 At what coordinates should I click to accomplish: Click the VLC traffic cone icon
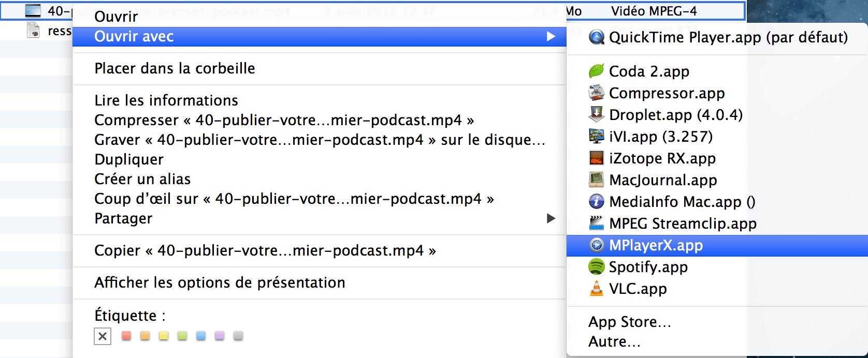[597, 288]
